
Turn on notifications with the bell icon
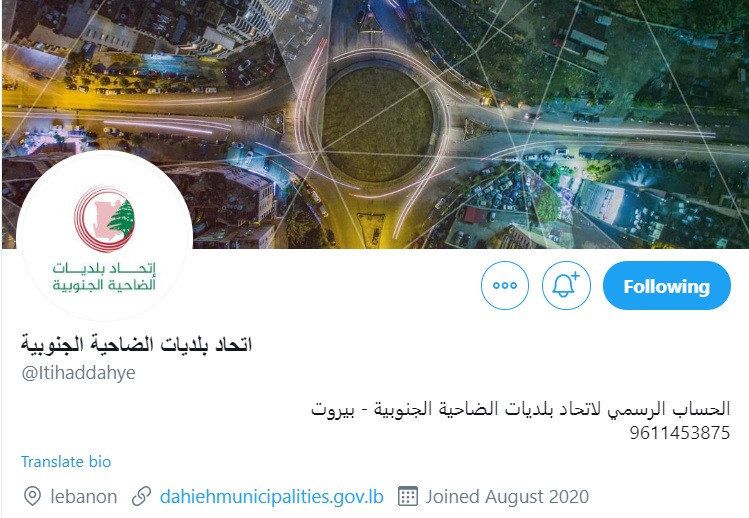566,285
